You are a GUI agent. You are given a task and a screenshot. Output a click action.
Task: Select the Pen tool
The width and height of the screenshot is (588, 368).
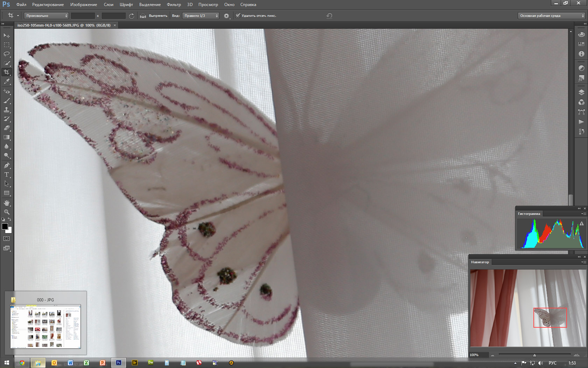(7, 165)
